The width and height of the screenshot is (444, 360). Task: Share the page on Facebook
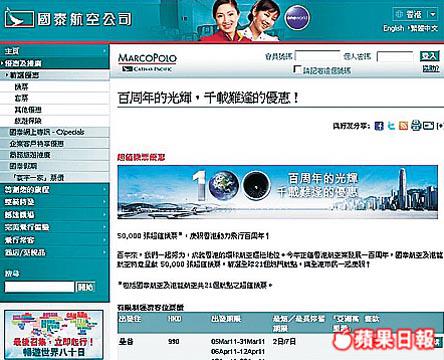379,126
